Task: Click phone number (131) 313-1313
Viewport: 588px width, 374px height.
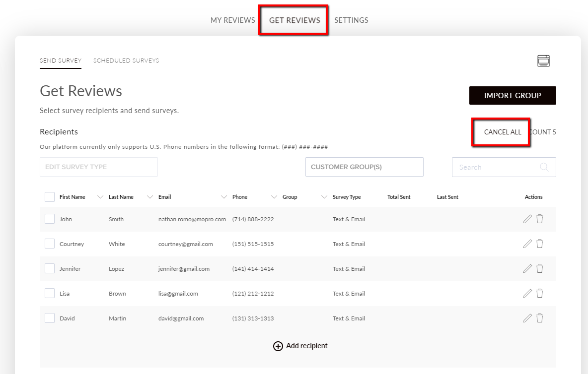Action: coord(253,318)
